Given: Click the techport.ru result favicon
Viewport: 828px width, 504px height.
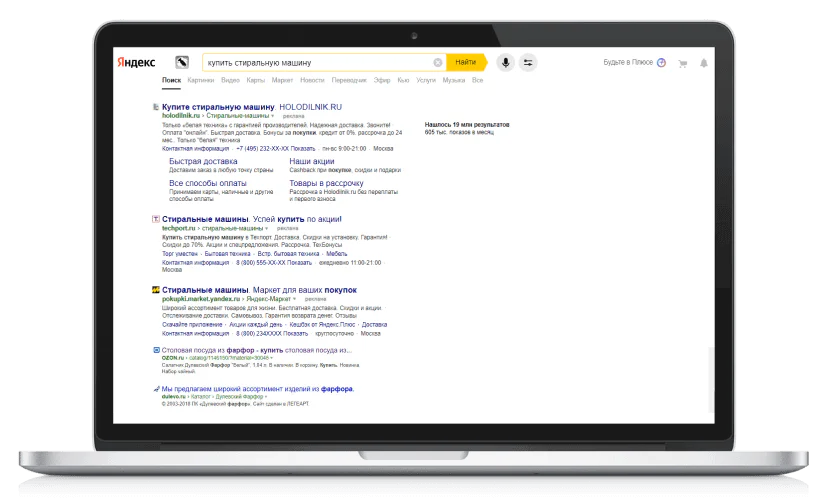Looking at the screenshot, I should tap(156, 219).
